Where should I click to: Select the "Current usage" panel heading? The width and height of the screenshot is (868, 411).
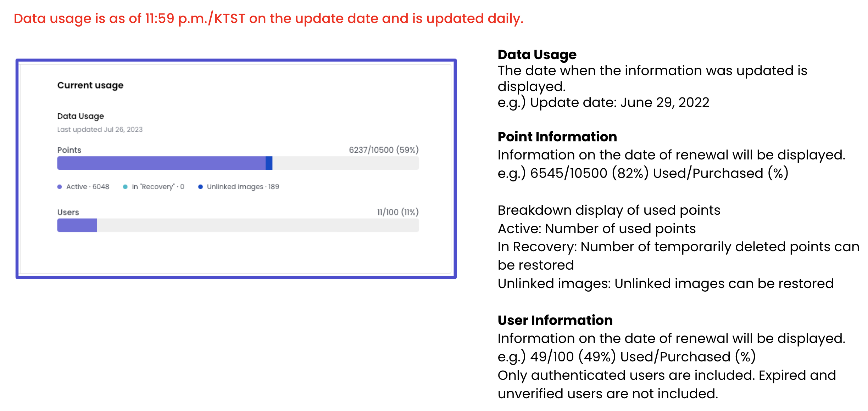click(x=90, y=85)
